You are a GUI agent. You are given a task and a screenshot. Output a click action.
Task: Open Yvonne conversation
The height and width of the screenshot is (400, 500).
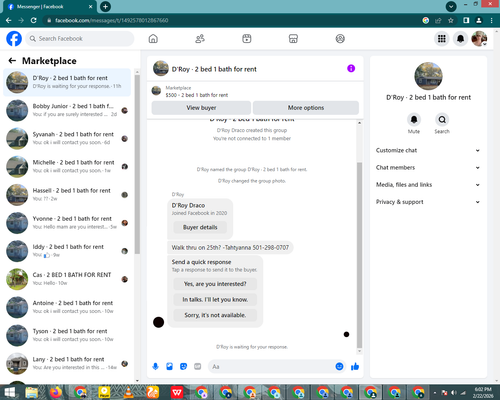point(67,223)
